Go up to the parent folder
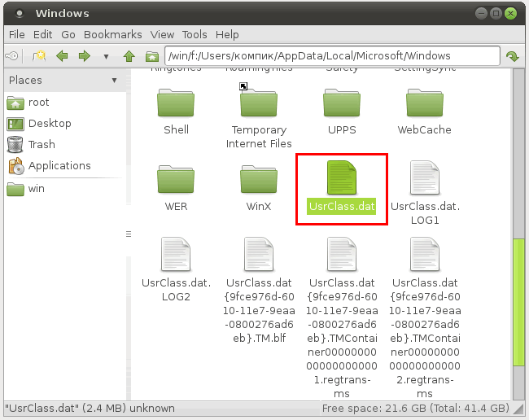The image size is (529, 420). 129,56
